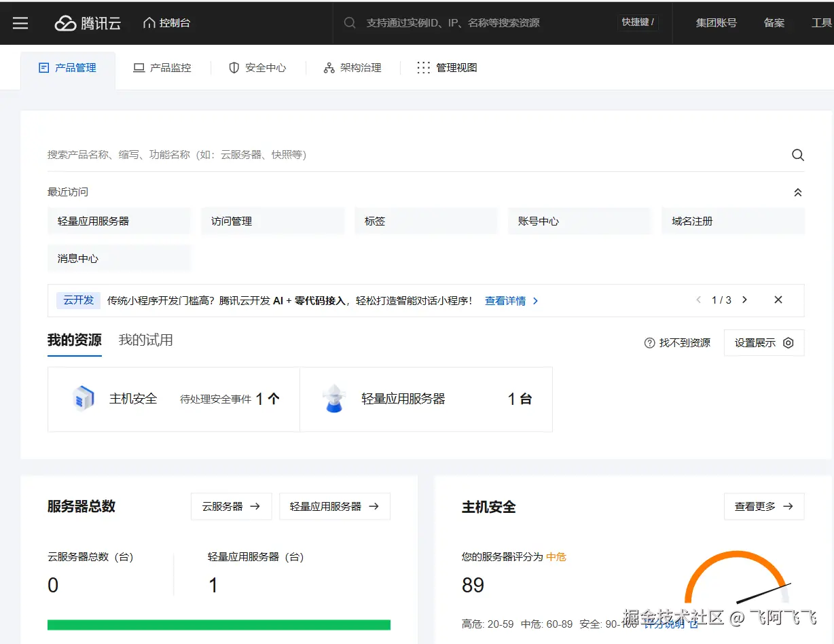Go to 轻量应用服务器 list button
The height and width of the screenshot is (644, 834).
coord(335,507)
